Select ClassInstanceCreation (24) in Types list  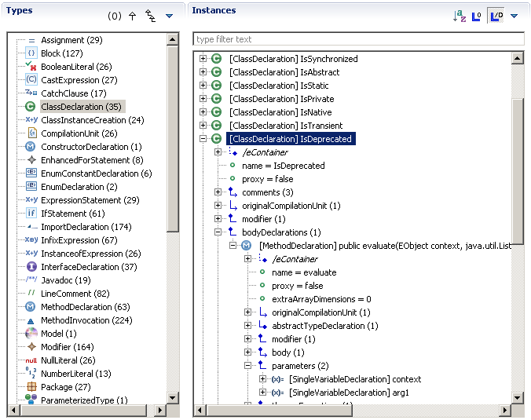pyautogui.click(x=93, y=120)
